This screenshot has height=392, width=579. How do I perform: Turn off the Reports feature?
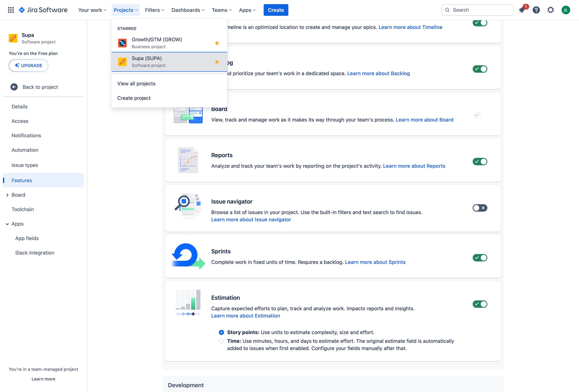(480, 162)
